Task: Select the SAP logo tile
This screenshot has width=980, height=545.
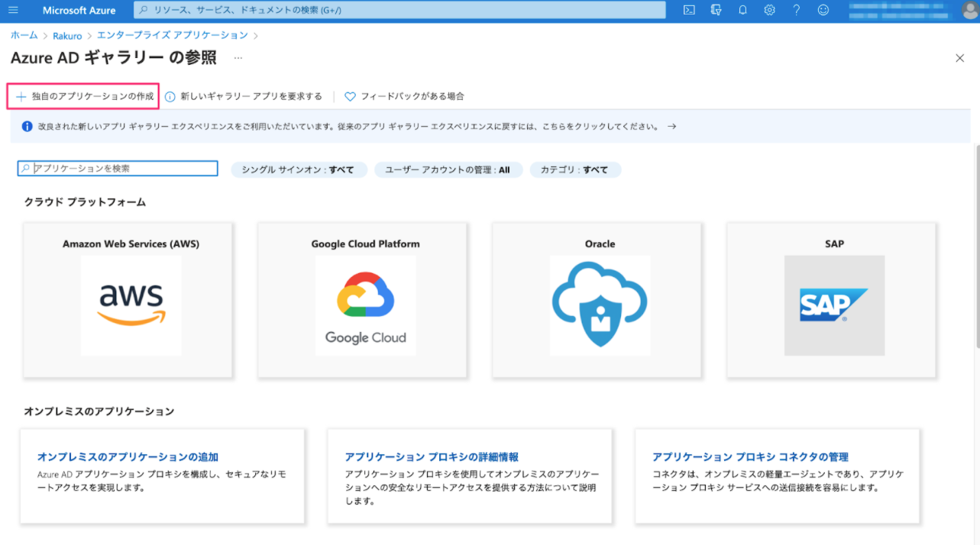Action: (x=834, y=306)
